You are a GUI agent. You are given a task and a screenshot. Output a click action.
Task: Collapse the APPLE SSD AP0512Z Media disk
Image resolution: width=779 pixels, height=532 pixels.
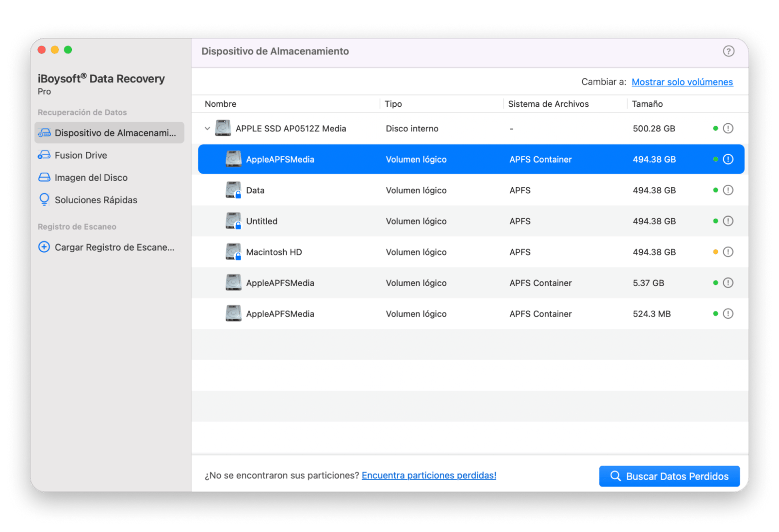point(207,128)
